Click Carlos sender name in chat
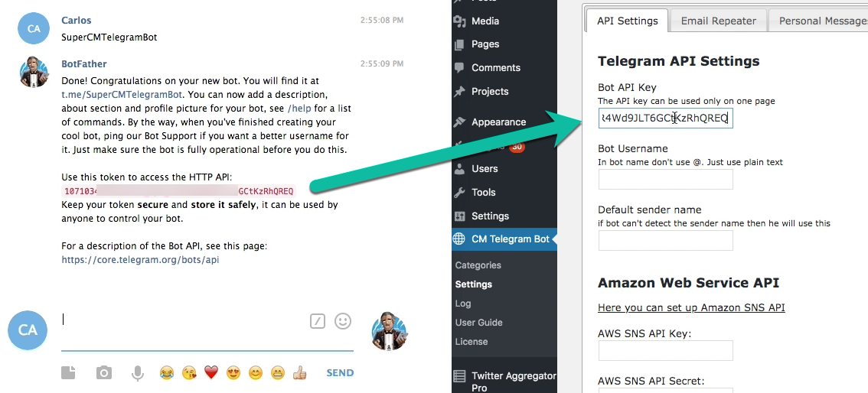Image resolution: width=868 pixels, height=393 pixels. (x=77, y=21)
